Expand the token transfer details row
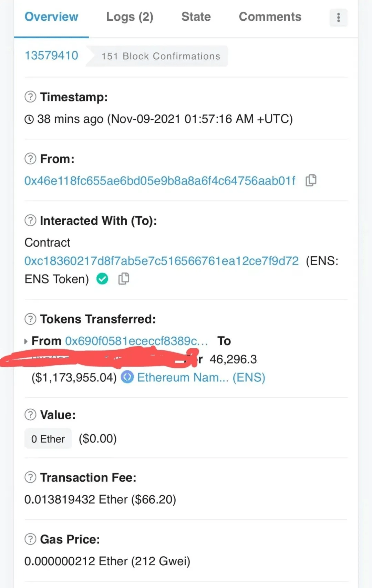This screenshot has width=372, height=588. click(x=26, y=341)
